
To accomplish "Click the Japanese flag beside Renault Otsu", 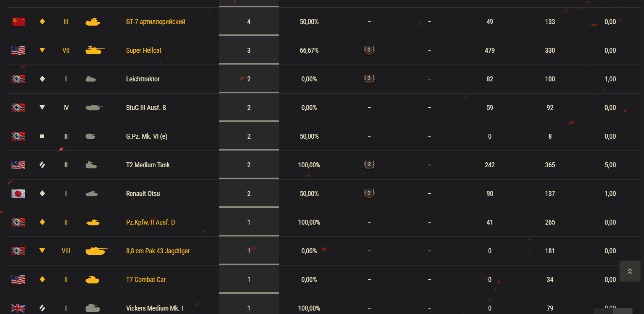I will click(18, 194).
